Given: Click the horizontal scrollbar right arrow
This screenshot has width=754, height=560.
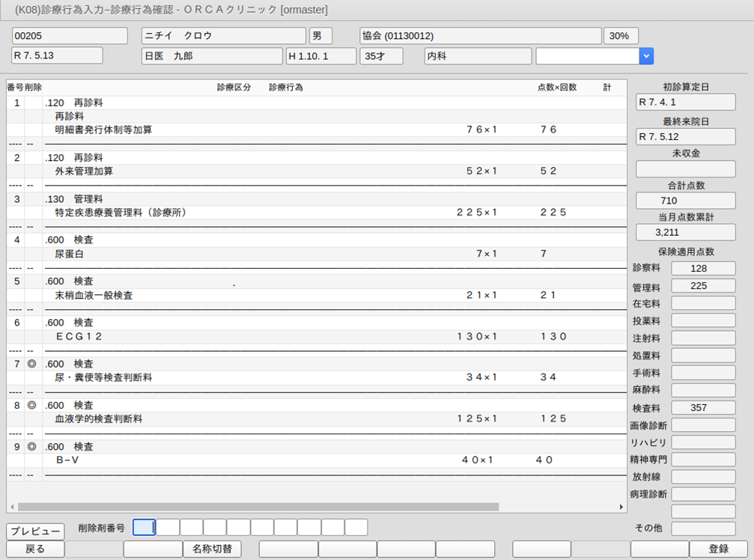Looking at the screenshot, I should [621, 507].
